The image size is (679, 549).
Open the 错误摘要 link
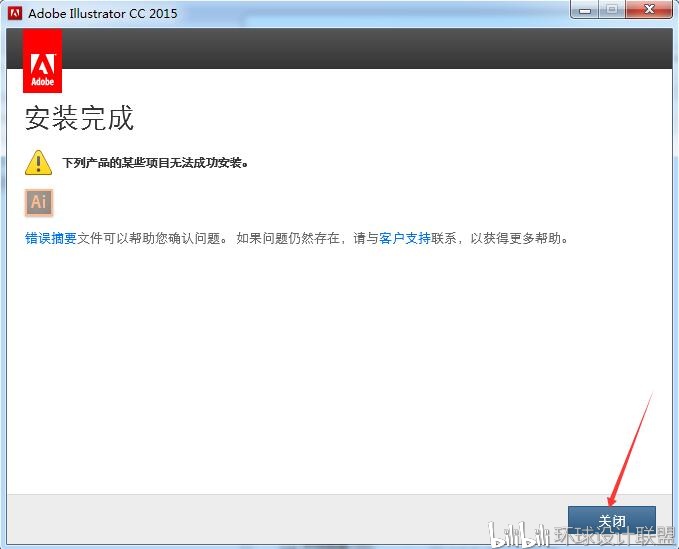coord(51,238)
